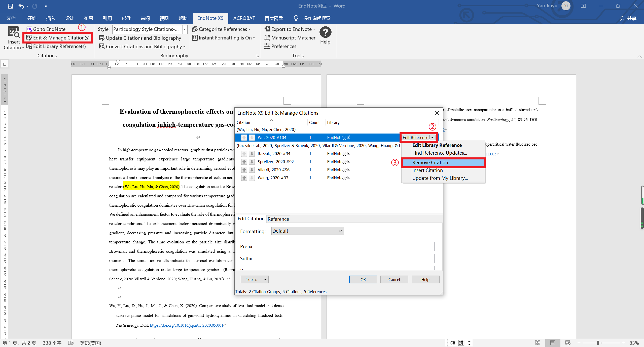Collapse the ribbon

(639, 57)
